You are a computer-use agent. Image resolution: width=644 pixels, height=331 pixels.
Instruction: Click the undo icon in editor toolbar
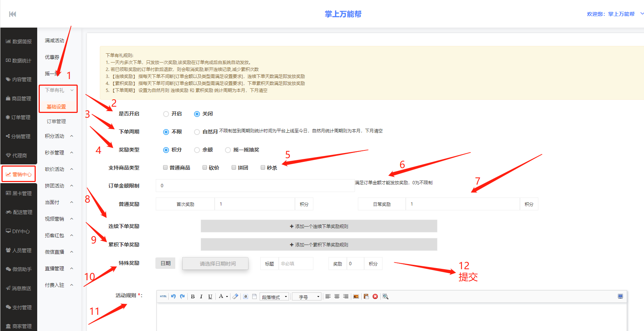coord(173,296)
